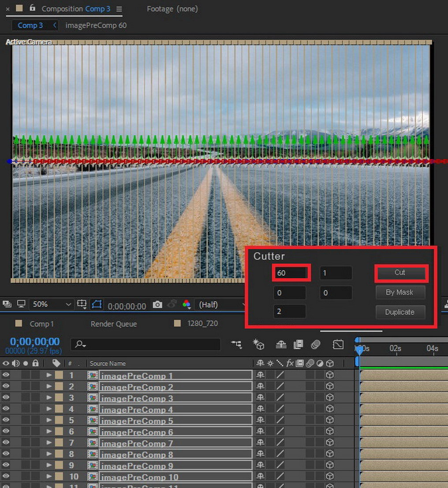Click the search magnifier icon in timeline
Viewport: 448px width, 488px height.
pyautogui.click(x=81, y=344)
